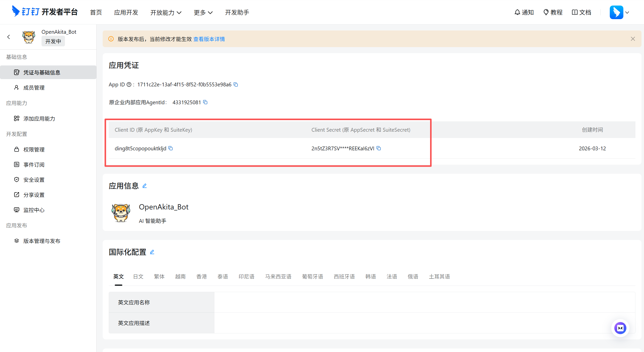Select 凭证与基础信息 in sidebar
Viewport: 644px width, 352px height.
[x=48, y=72]
